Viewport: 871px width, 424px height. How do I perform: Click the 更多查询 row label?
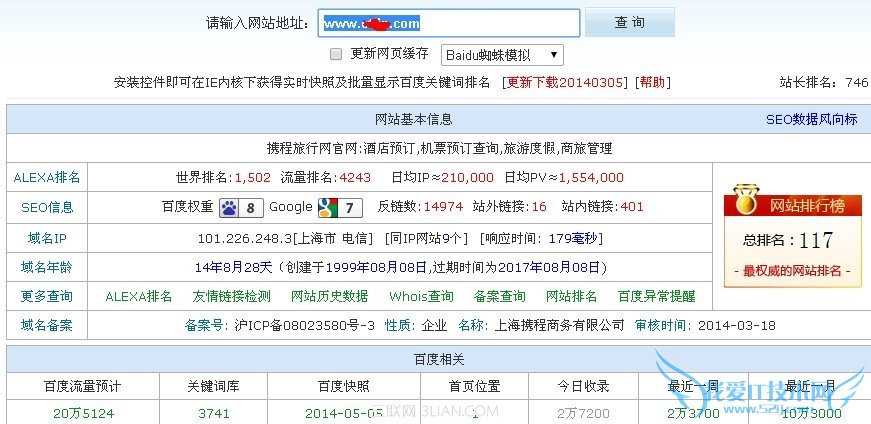click(x=47, y=296)
